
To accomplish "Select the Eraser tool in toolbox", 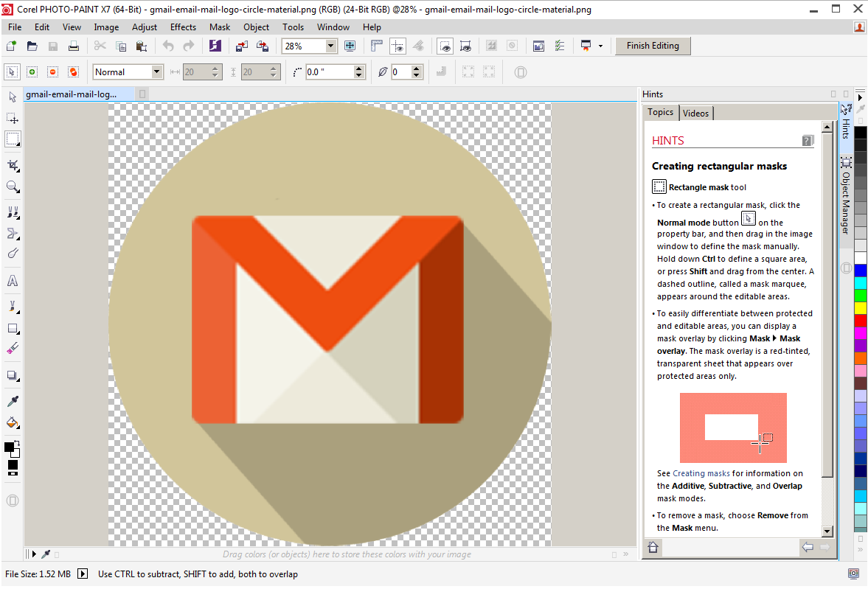I will [13, 349].
